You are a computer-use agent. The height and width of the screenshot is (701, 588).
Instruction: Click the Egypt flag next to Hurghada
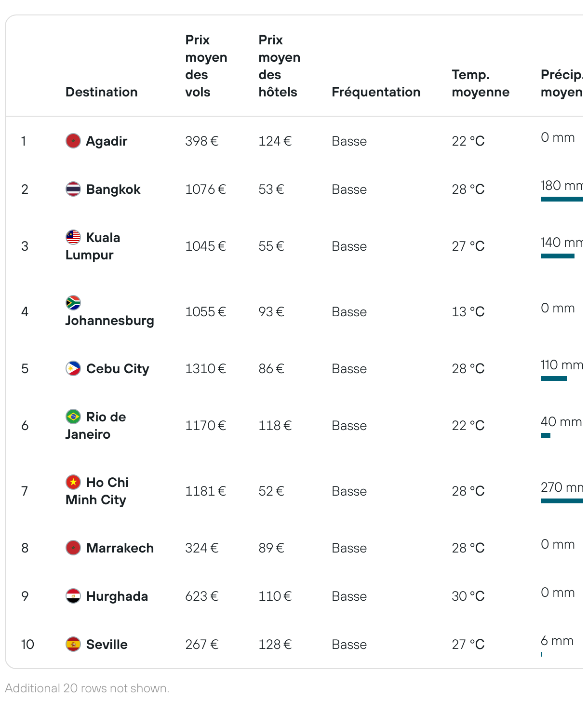(73, 596)
